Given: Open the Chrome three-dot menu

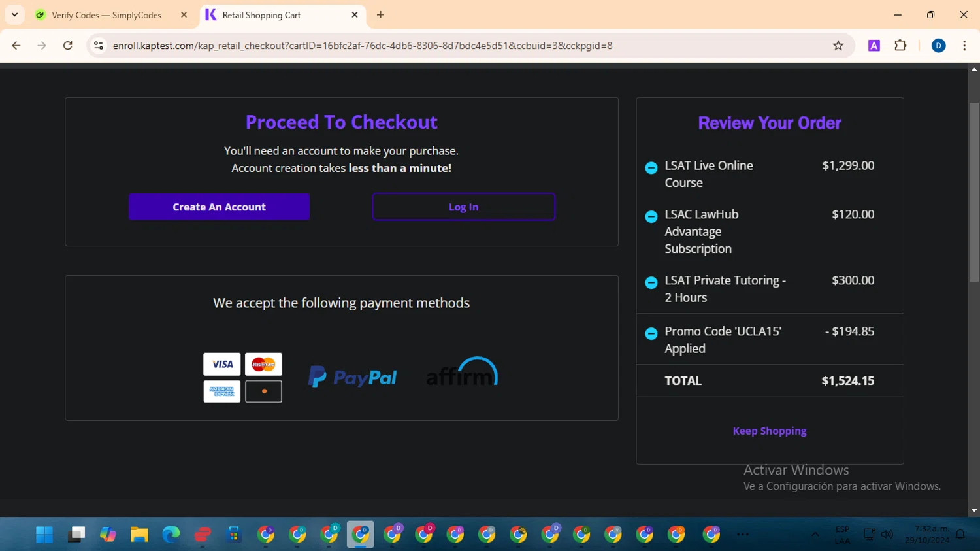Looking at the screenshot, I should click(x=964, y=46).
